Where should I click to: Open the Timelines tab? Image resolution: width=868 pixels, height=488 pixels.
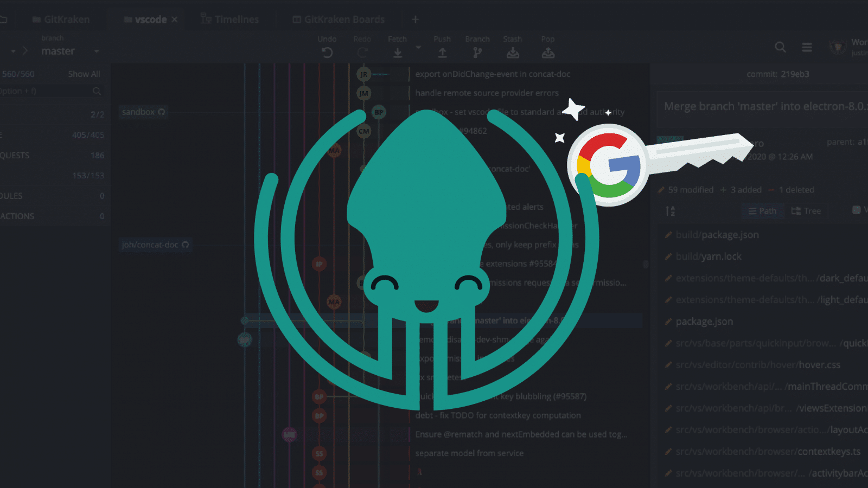point(230,20)
